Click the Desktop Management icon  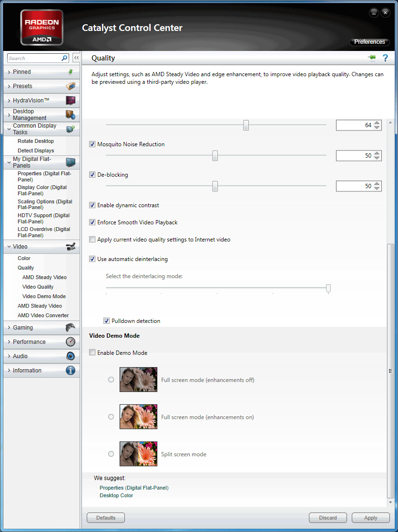tap(70, 115)
